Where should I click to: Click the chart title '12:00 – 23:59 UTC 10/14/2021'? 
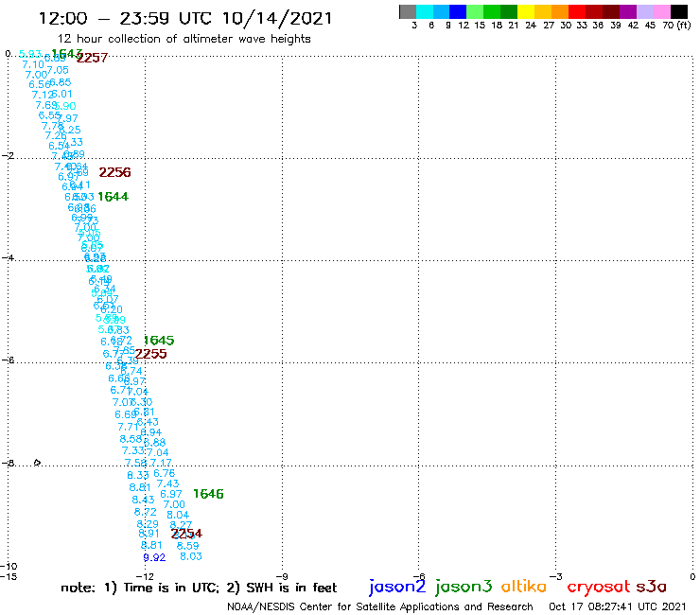[x=185, y=19]
